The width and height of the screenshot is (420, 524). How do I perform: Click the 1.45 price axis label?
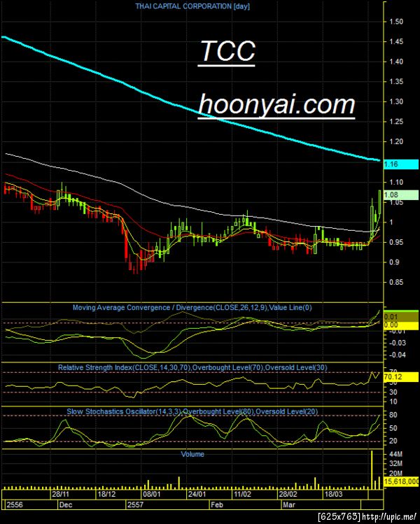(x=396, y=42)
